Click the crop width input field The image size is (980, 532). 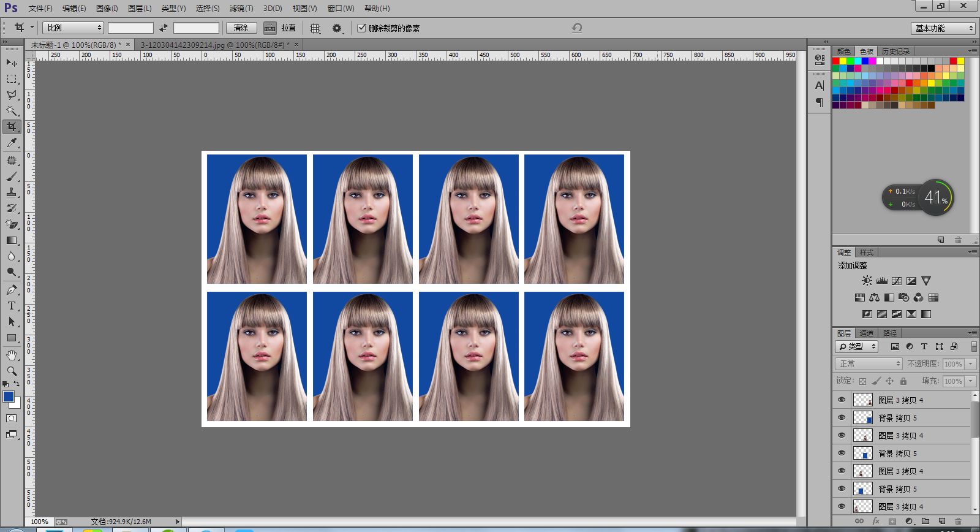130,28
